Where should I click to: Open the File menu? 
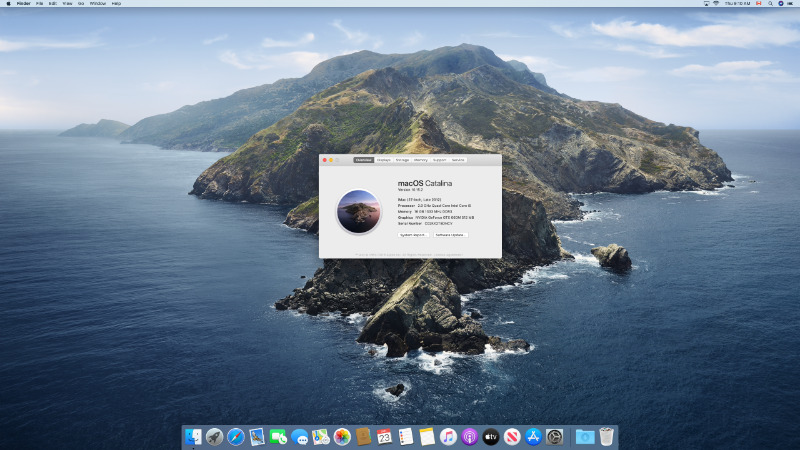(x=39, y=3)
